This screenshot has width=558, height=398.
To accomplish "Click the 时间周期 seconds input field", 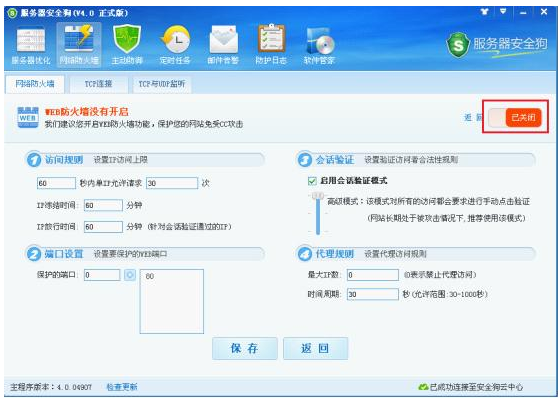I will (373, 294).
